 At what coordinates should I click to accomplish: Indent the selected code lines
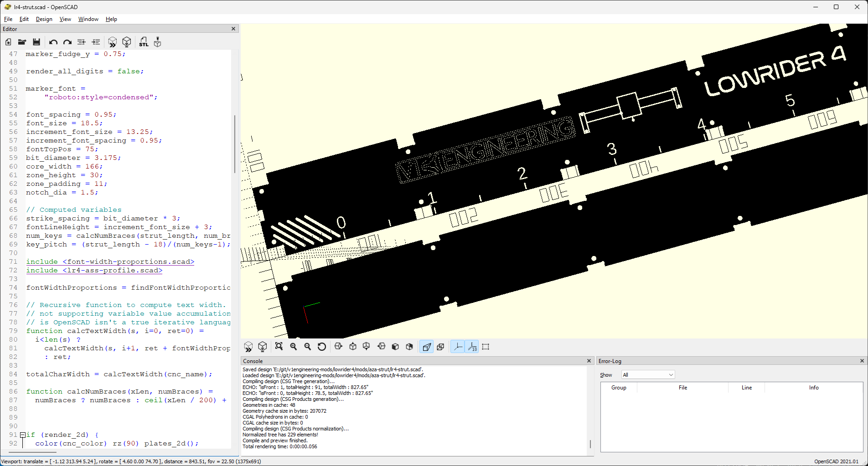tap(96, 42)
